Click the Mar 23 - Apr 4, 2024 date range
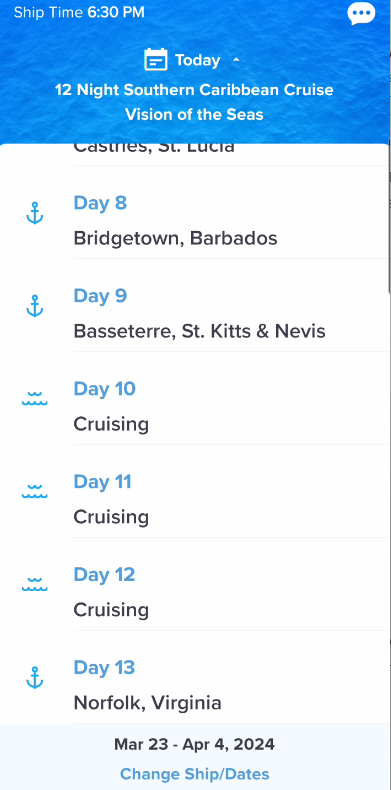This screenshot has width=391, height=790. coord(194,744)
